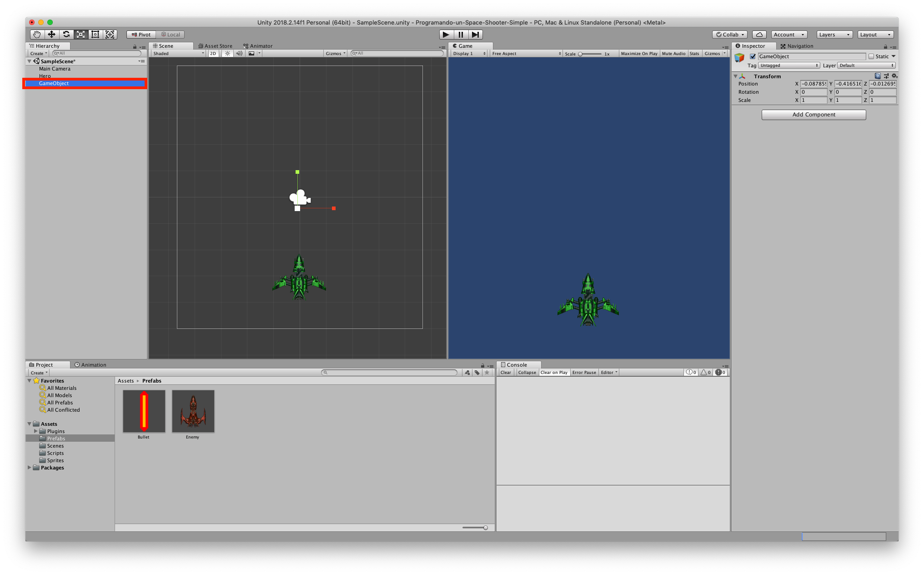The width and height of the screenshot is (924, 575).
Task: Uncheck the GameObject active checkbox
Action: pos(753,56)
